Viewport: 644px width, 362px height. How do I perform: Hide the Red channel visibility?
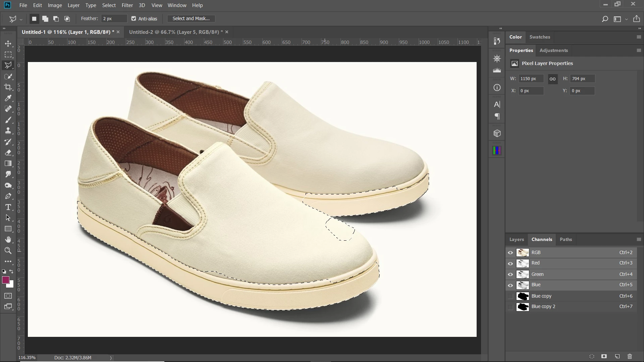[511, 263]
